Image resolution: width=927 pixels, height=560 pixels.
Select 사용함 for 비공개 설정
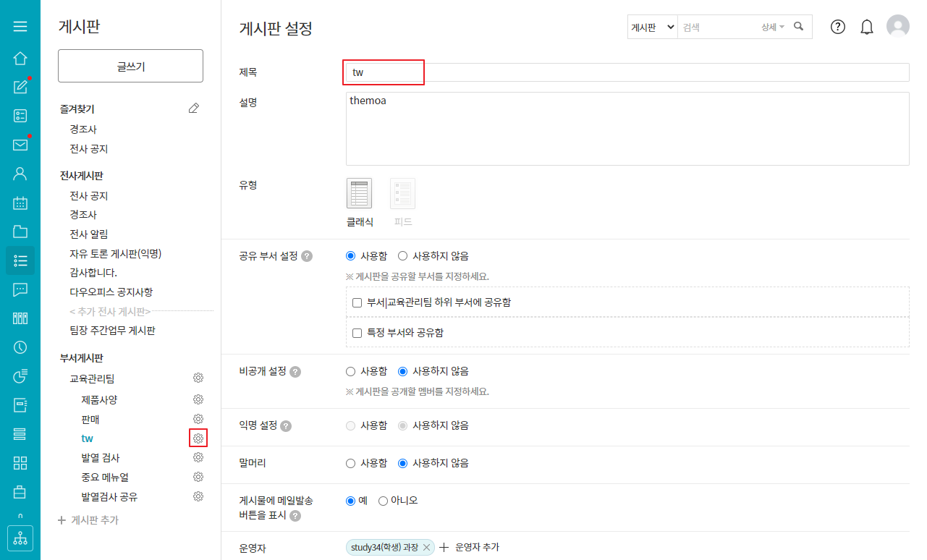(x=351, y=371)
